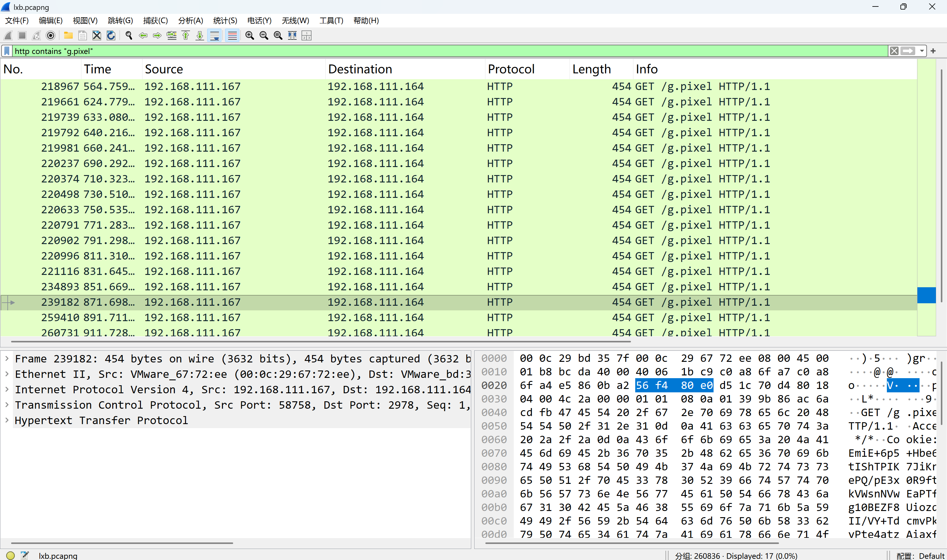Image resolution: width=947 pixels, height=560 pixels.
Task: Toggle auto-scroll during live capture
Action: [x=214, y=35]
